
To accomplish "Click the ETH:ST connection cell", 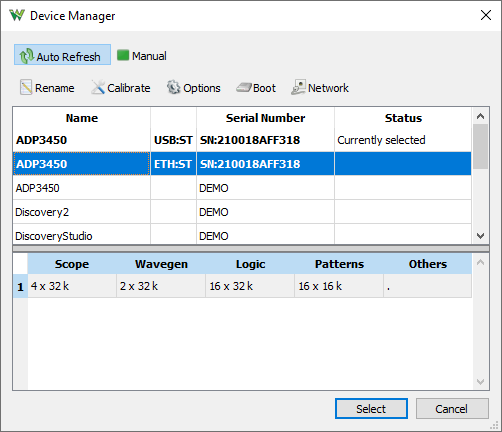I will pyautogui.click(x=173, y=164).
